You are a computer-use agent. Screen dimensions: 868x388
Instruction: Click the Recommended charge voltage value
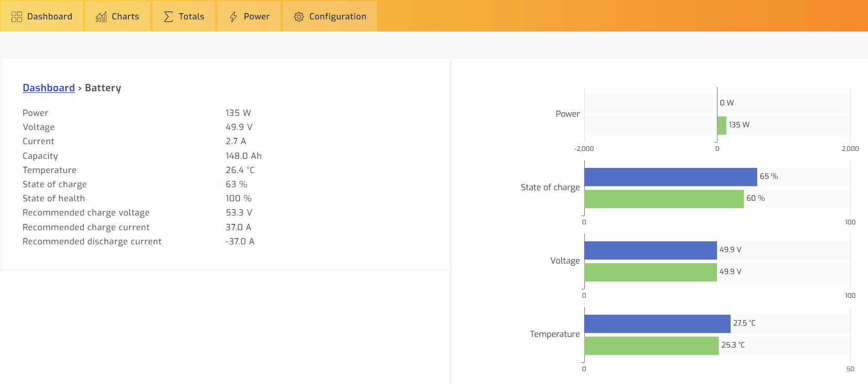(239, 213)
